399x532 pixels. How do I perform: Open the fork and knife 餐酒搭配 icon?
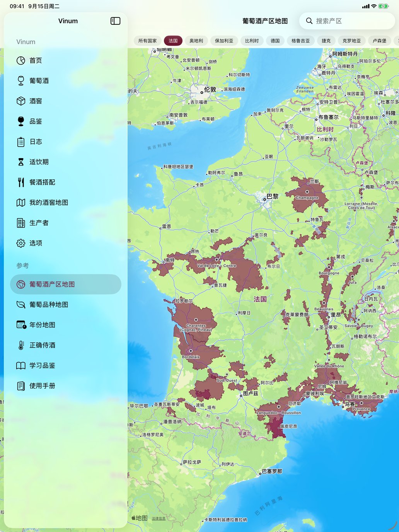click(21, 182)
